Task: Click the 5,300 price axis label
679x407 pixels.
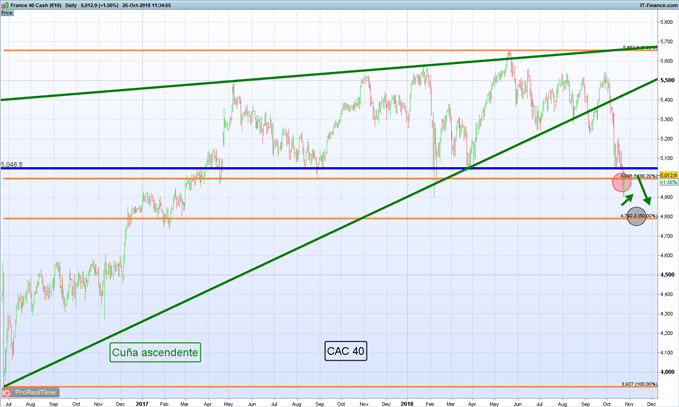Action: click(667, 120)
